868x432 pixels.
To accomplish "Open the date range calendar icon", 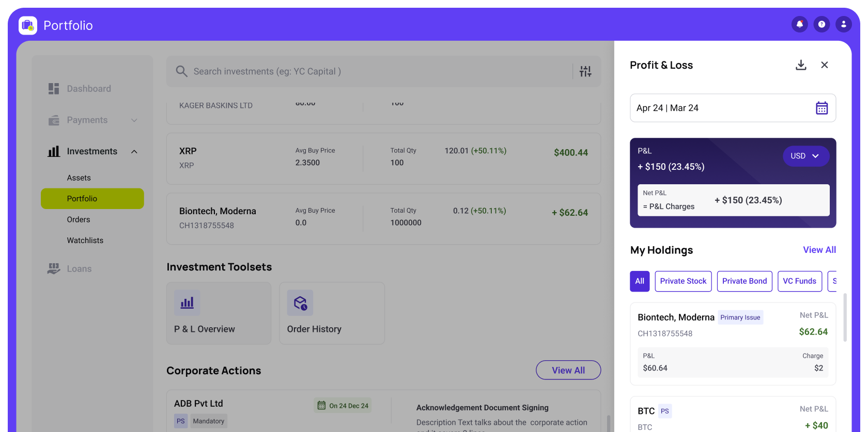I will pos(822,108).
